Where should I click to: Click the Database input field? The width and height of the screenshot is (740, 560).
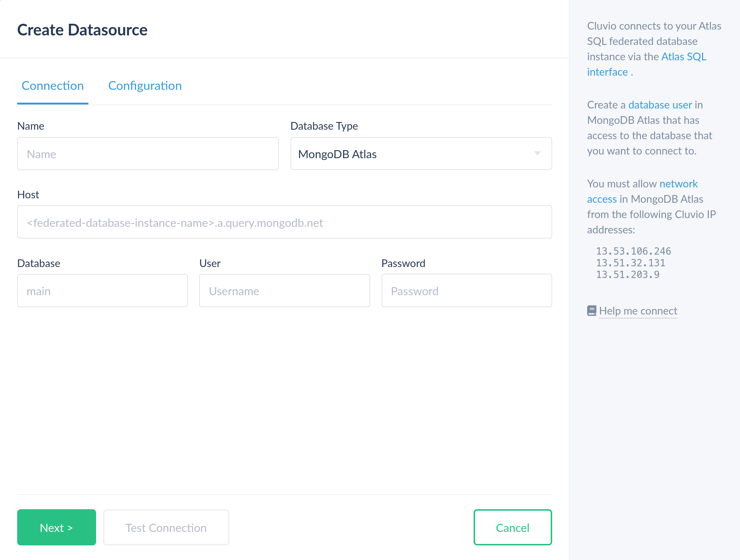[102, 291]
